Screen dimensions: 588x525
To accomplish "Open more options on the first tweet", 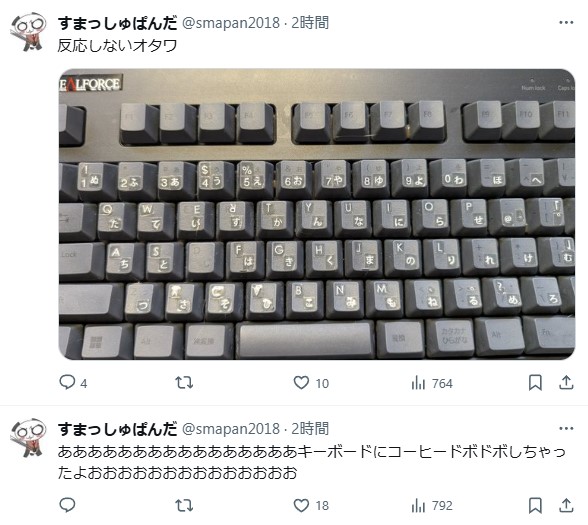I will (x=566, y=23).
